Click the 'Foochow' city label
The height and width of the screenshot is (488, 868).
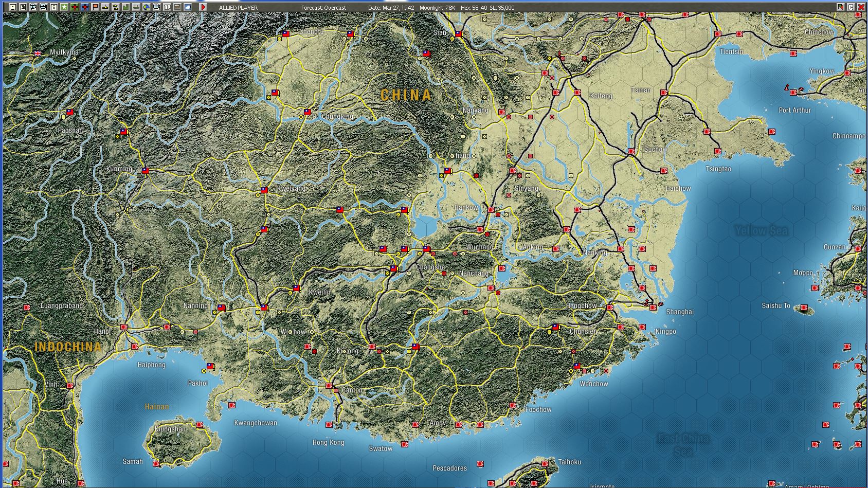click(538, 409)
